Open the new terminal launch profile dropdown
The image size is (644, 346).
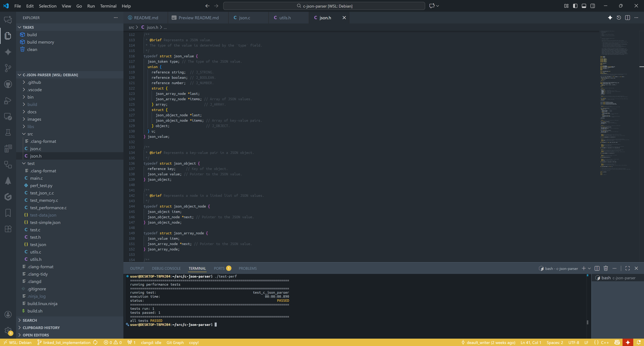pos(589,268)
